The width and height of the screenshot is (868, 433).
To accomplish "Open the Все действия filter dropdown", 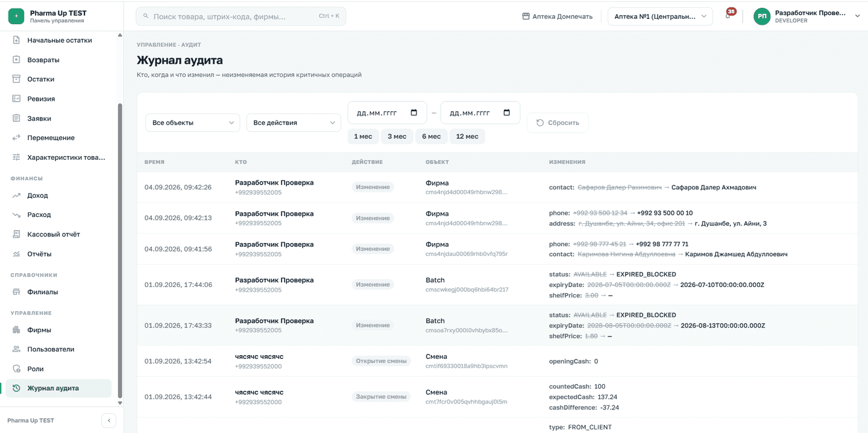I will [x=294, y=122].
